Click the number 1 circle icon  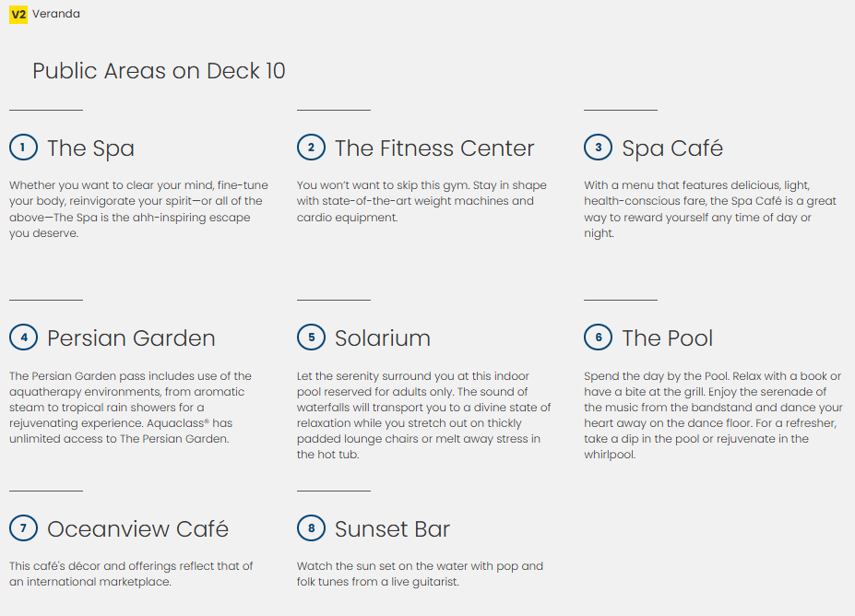coord(23,148)
